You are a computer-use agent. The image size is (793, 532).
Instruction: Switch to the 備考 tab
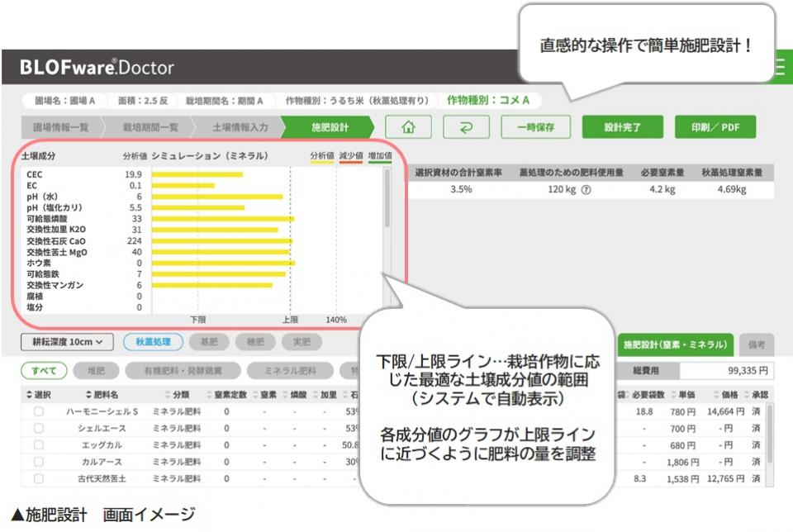click(757, 344)
